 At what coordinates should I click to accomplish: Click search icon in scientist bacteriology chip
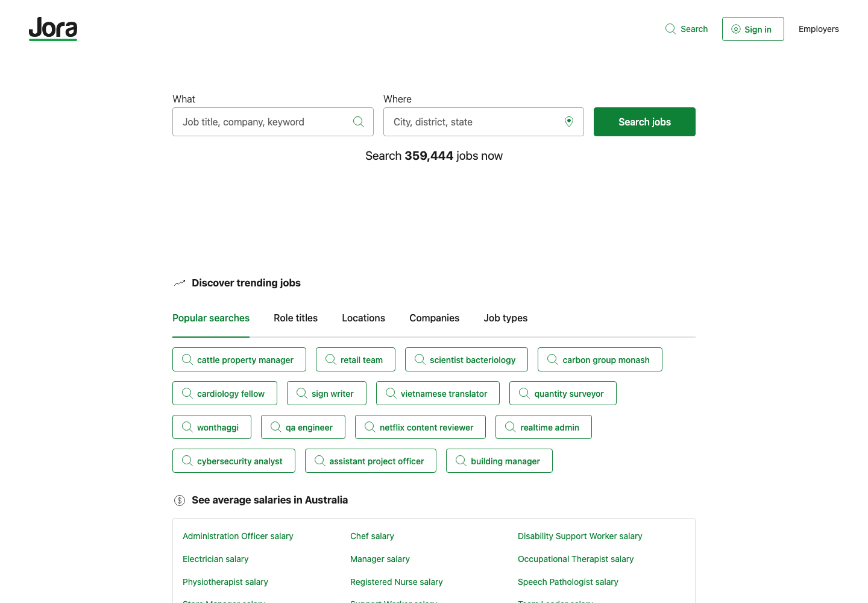(x=420, y=359)
